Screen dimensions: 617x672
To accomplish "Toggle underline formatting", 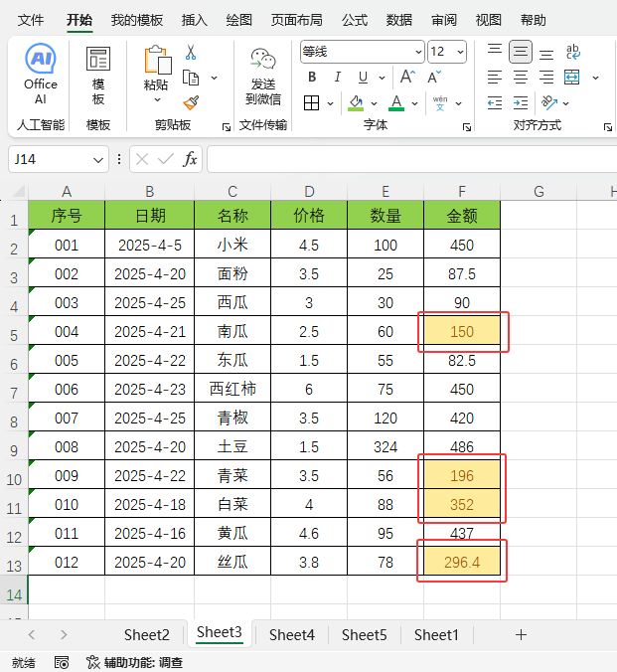I will tap(363, 78).
